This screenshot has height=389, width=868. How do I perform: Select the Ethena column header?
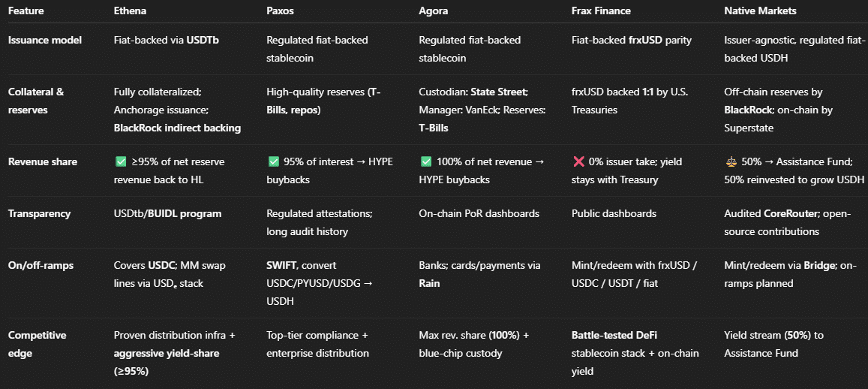[x=130, y=11]
